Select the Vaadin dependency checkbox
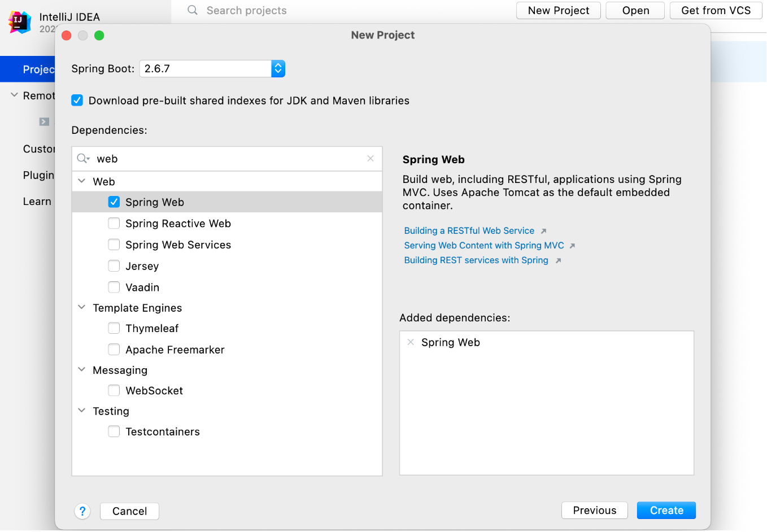 click(114, 287)
